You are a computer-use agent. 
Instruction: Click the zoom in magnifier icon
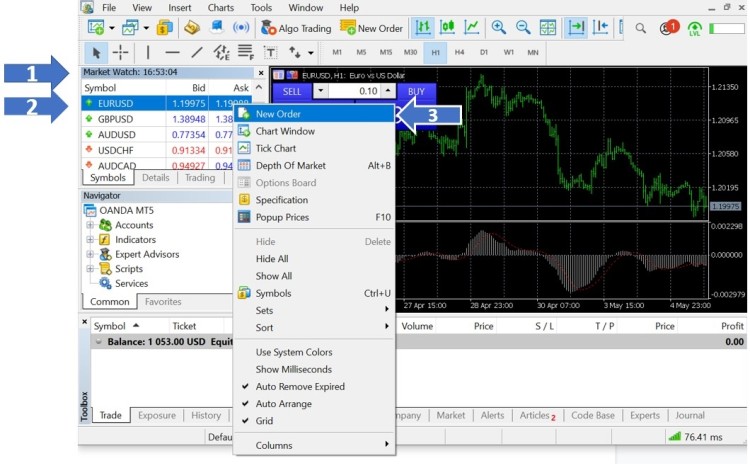coord(498,28)
